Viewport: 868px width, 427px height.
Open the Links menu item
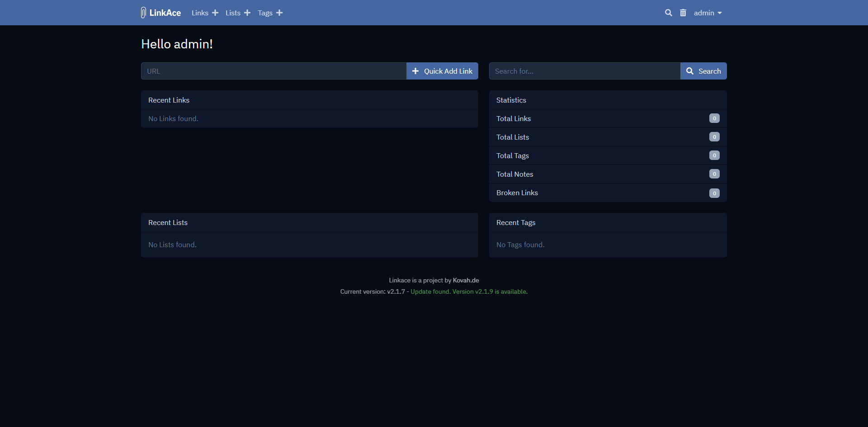pos(200,13)
